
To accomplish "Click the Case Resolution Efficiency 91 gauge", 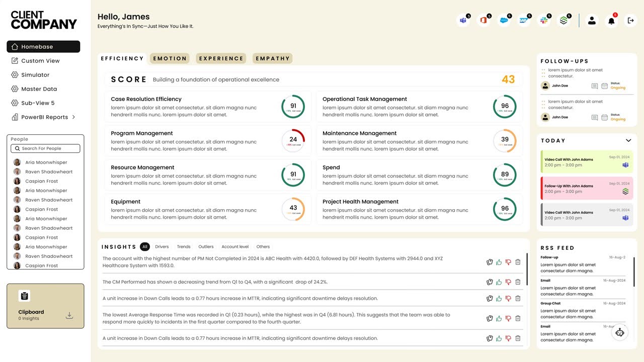I will [x=293, y=107].
